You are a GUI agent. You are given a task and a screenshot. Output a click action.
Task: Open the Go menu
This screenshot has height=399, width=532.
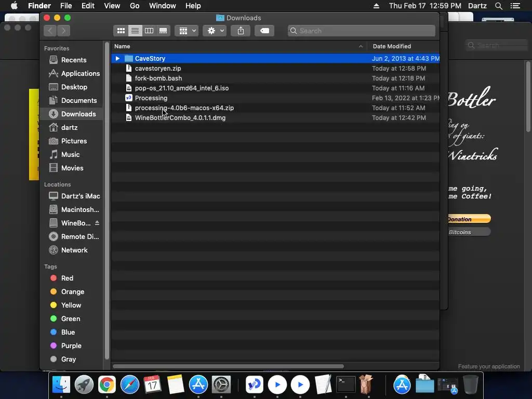135,6
